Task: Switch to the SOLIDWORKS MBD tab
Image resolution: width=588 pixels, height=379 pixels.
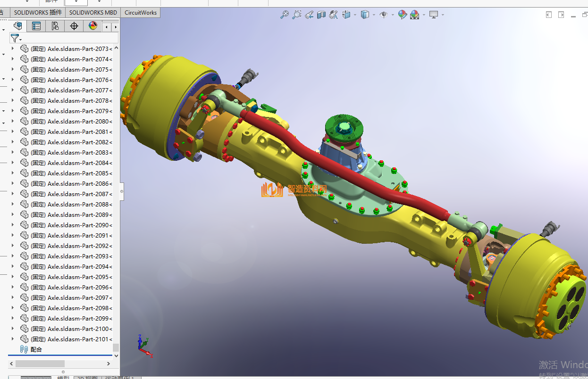Action: click(93, 13)
